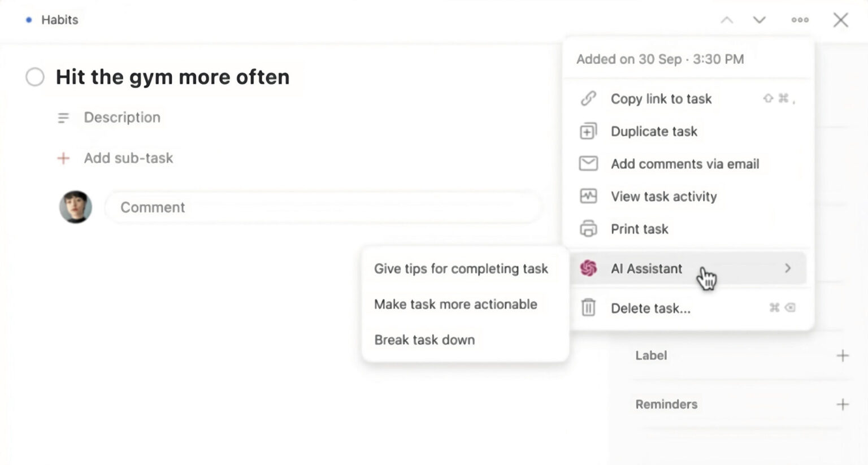This screenshot has height=465, width=868.
Task: Choose 'Break task down' from the submenu
Action: tap(424, 340)
